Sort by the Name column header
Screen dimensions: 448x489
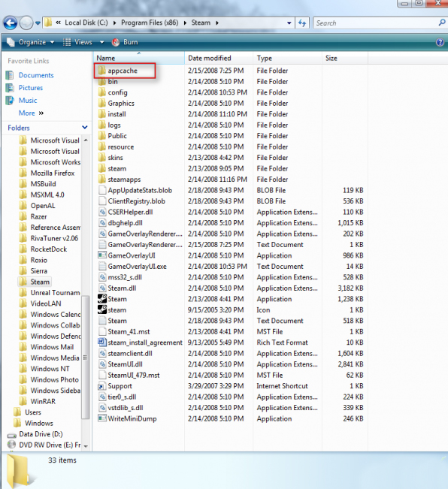(139, 58)
